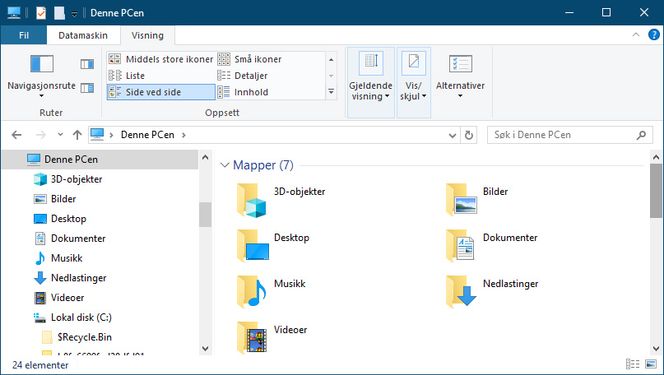Switch to large thumbnails via status bar icon
This screenshot has width=664, height=375.
[650, 364]
